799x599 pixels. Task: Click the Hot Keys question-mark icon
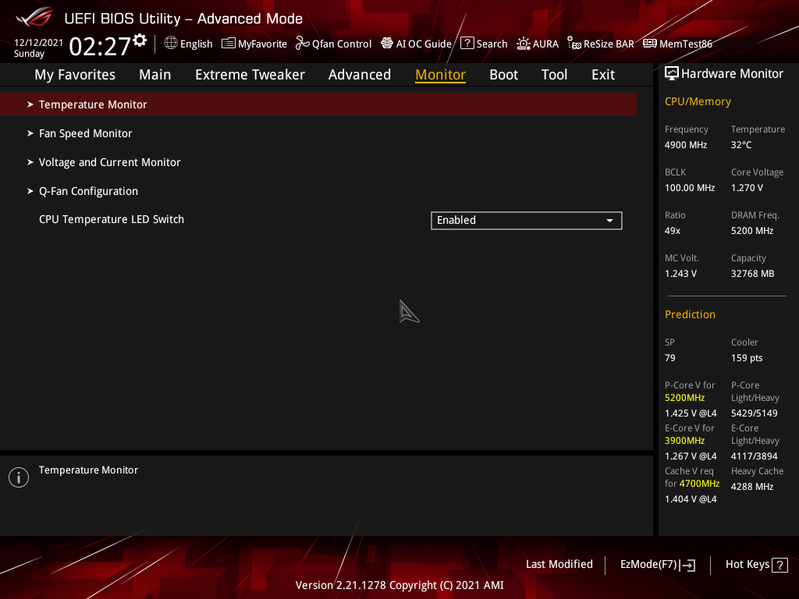pyautogui.click(x=780, y=565)
